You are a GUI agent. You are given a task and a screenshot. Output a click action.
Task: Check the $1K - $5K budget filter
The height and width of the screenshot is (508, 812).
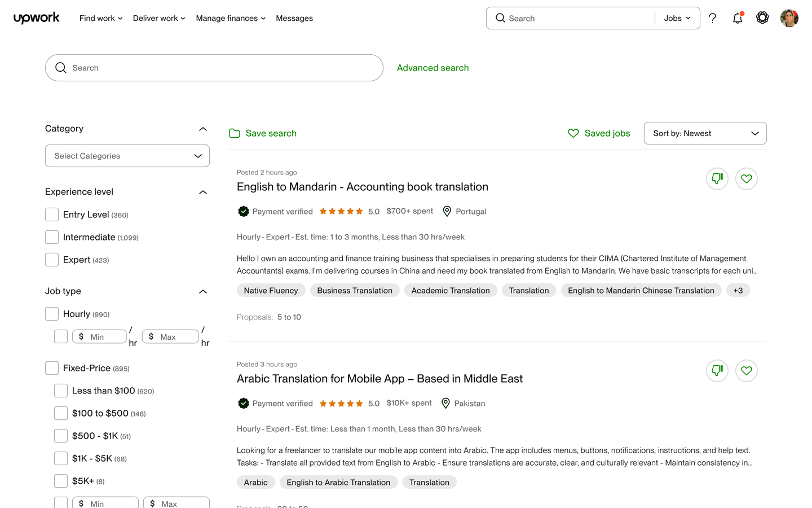tap(61, 458)
